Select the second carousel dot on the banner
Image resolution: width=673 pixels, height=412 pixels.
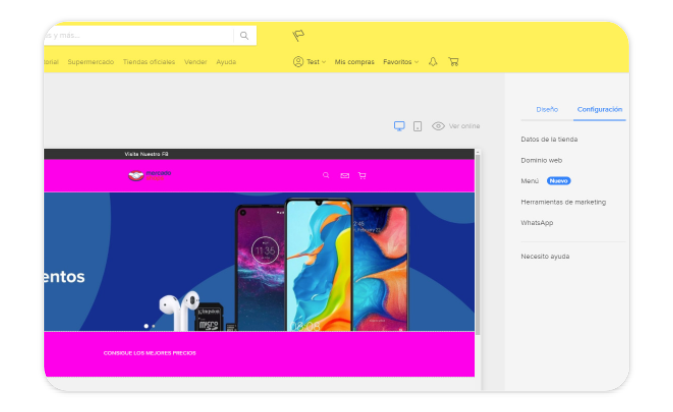pos(153,326)
